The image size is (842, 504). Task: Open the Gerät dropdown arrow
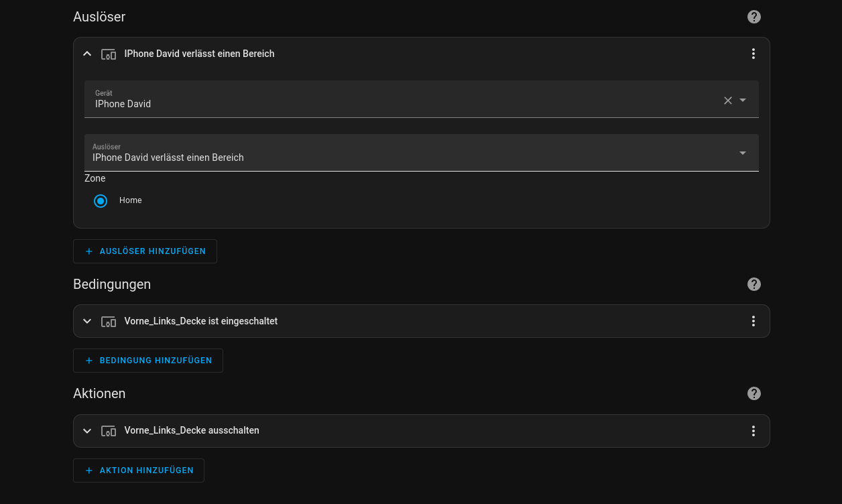click(743, 101)
